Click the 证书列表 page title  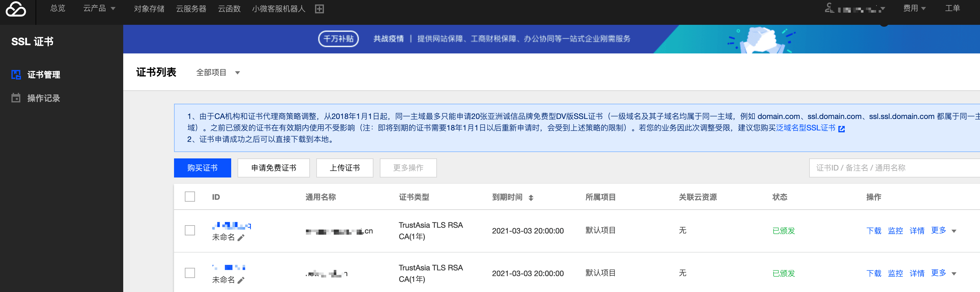tap(156, 72)
